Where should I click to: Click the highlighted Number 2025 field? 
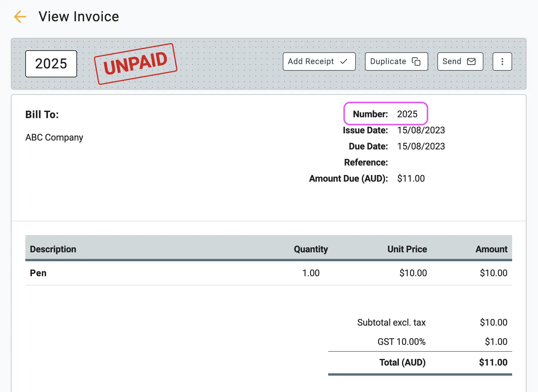(386, 114)
